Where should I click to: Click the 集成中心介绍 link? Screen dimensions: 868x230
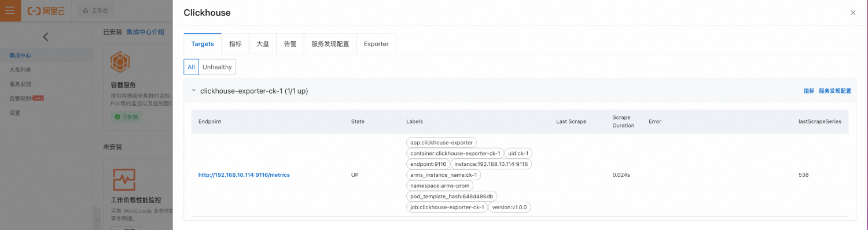[x=145, y=32]
